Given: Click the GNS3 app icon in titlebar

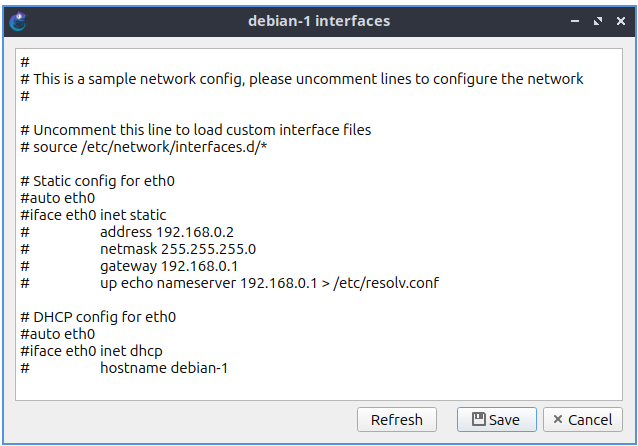Looking at the screenshot, I should click(18, 19).
